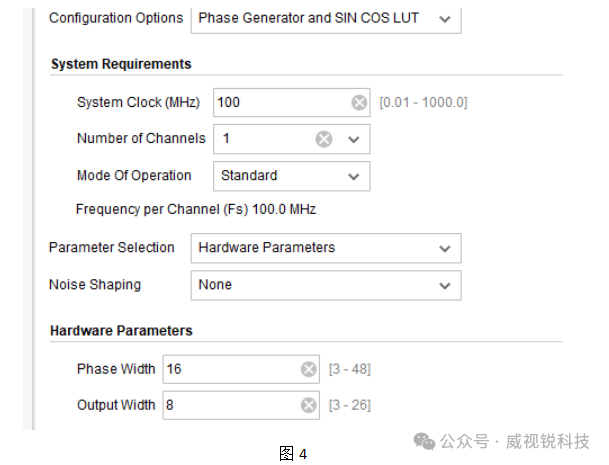Click the System Requirements section header
Image resolution: width=609 pixels, height=465 pixels.
click(x=121, y=64)
